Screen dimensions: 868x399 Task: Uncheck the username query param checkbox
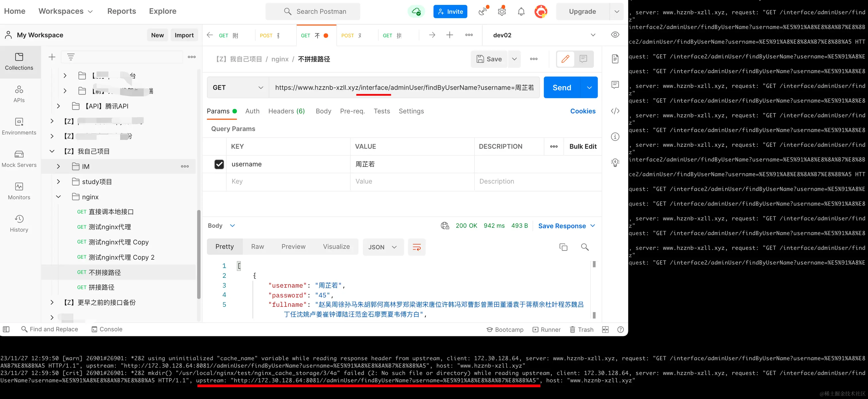219,164
